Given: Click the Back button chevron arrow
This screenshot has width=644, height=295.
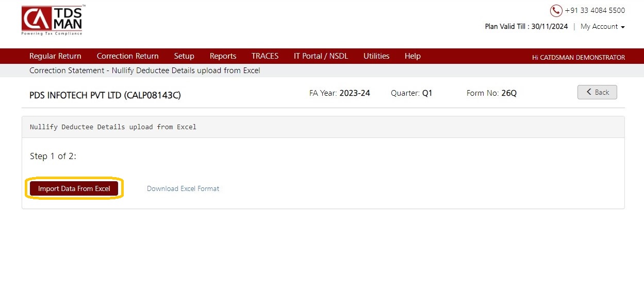Looking at the screenshot, I should click(x=588, y=92).
